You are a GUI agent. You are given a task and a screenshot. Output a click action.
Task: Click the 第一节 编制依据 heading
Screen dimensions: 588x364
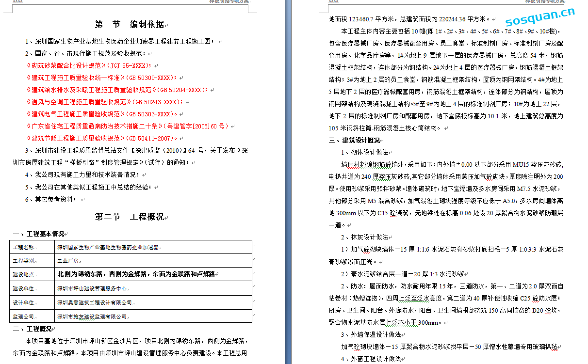[x=129, y=24]
